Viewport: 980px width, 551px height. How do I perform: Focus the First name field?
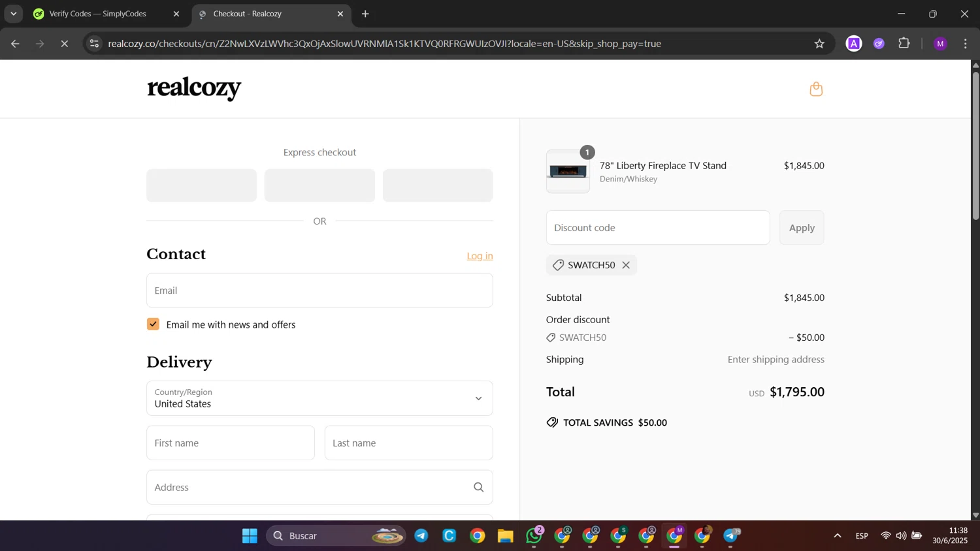(x=231, y=443)
